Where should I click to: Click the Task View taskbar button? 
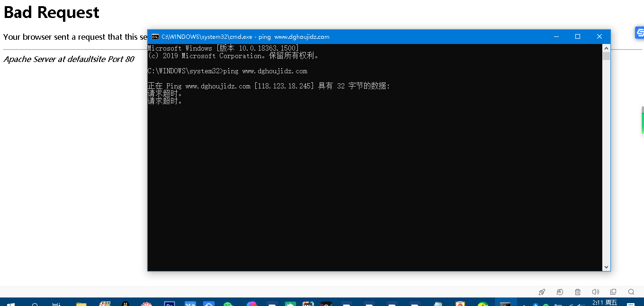coord(56,304)
